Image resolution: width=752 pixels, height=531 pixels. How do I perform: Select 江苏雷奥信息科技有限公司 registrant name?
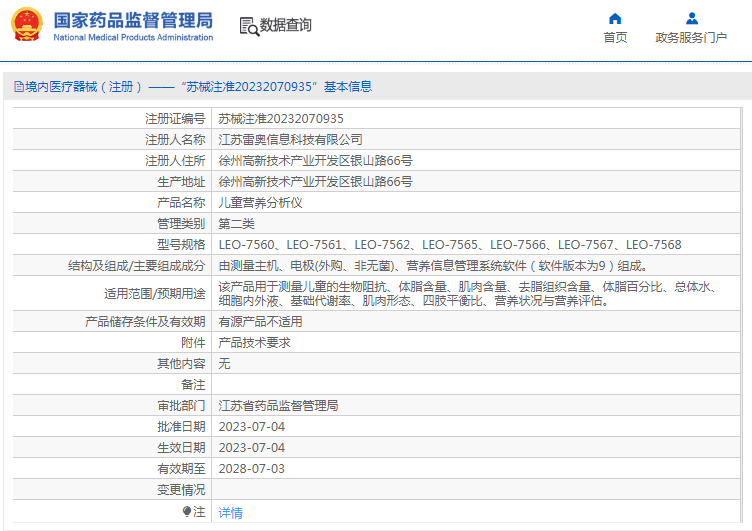(291, 140)
